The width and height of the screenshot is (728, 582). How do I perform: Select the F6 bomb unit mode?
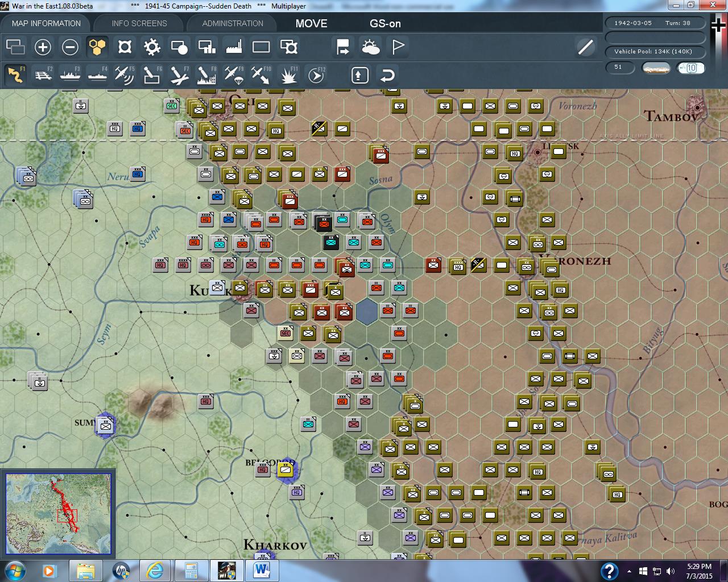point(152,75)
